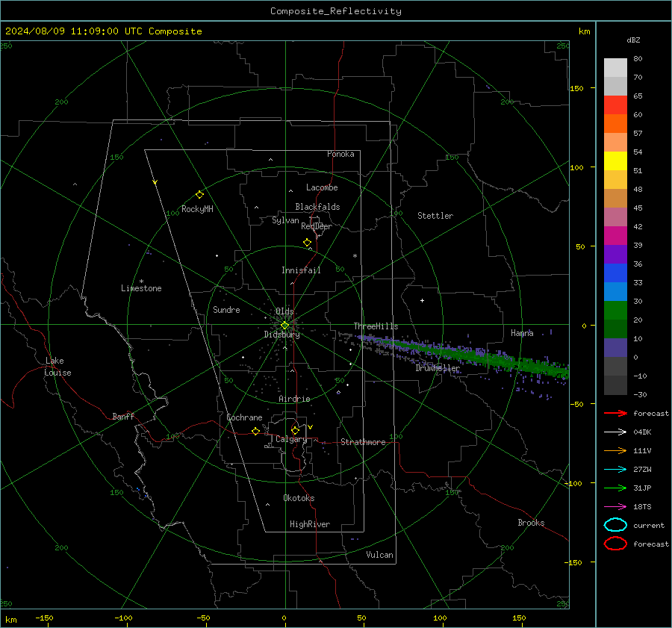Image resolution: width=672 pixels, height=628 pixels.
Task: Click the -150 tick on bottom axis
Action: (44, 618)
